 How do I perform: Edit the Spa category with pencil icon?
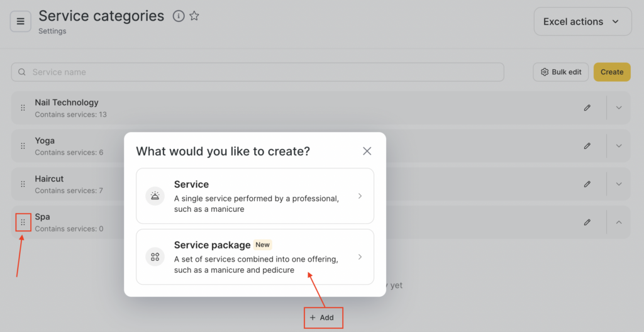[587, 222]
